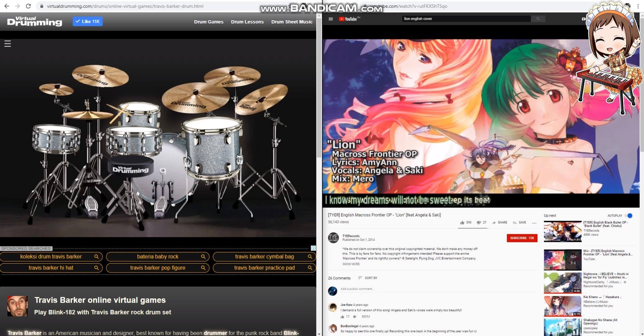Image resolution: width=644 pixels, height=336 pixels.
Task: Open the TYERecords channel name
Action: (351, 236)
